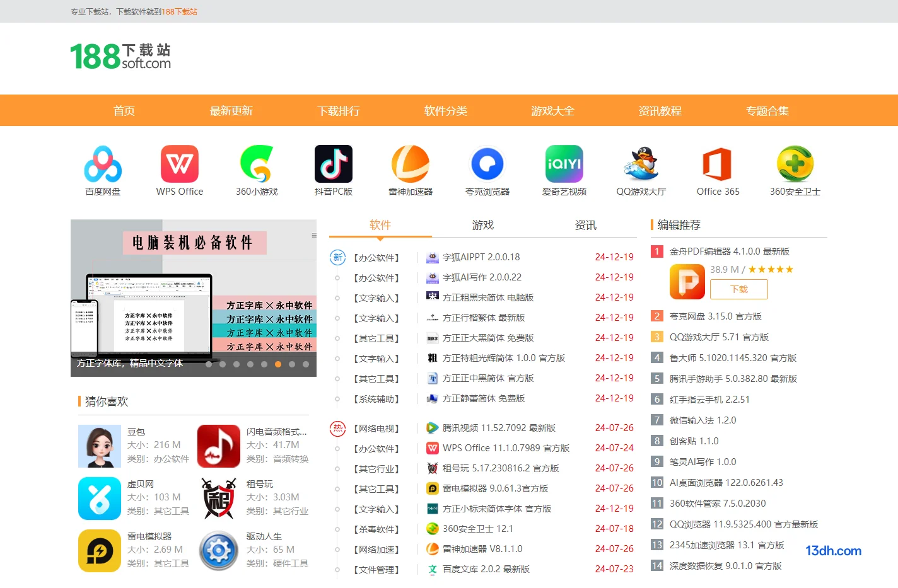Open 方正特粗光辉简体 1.0.0 官方版 link
The image size is (898, 588).
[x=504, y=358]
